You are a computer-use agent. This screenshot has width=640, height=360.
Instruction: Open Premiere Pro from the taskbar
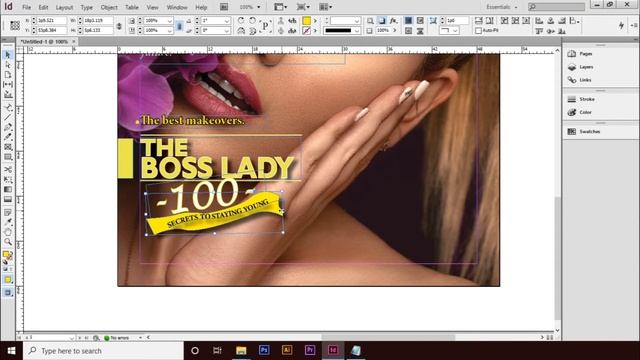click(x=310, y=350)
